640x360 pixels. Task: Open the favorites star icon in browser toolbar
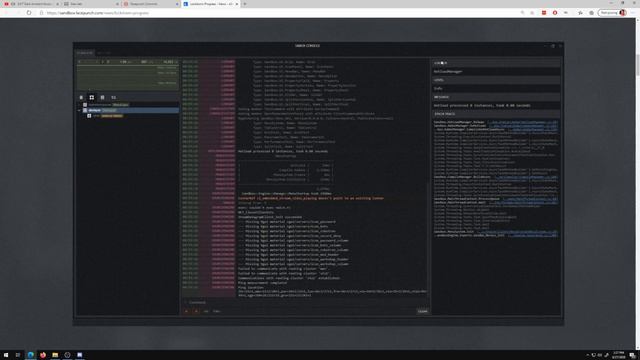pos(580,13)
